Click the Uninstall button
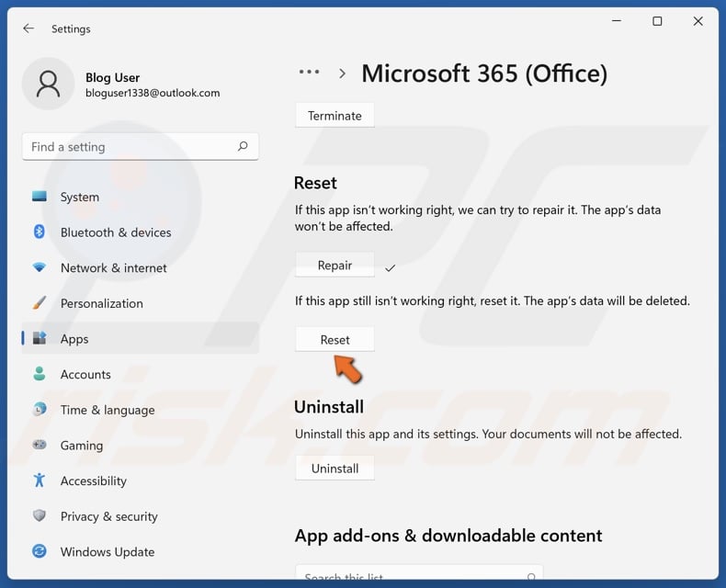Viewport: 726px width, 588px height. [x=335, y=469]
